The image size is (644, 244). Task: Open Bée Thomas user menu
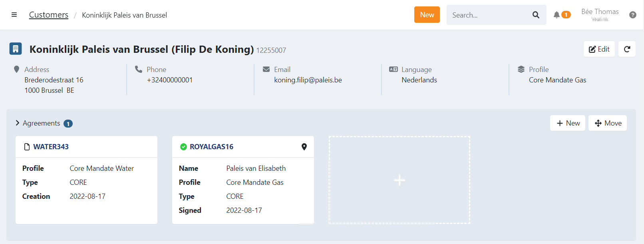600,14
